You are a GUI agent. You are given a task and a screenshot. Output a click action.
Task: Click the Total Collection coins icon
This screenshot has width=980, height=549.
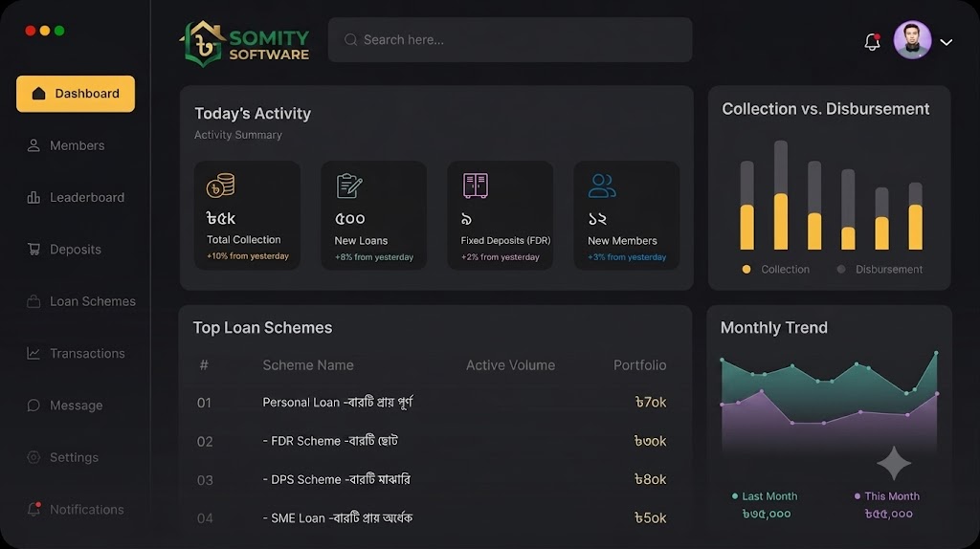tap(221, 186)
